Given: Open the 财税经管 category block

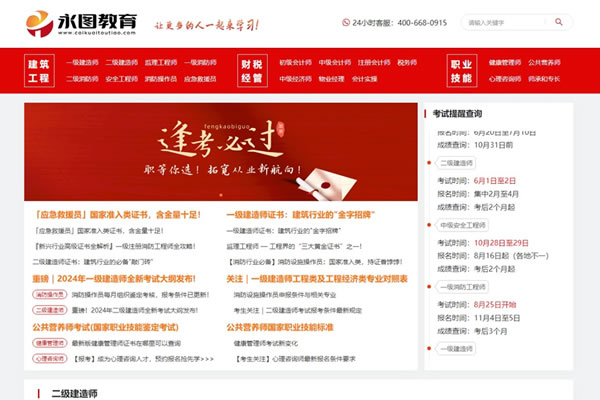Looking at the screenshot, I should pos(252,70).
